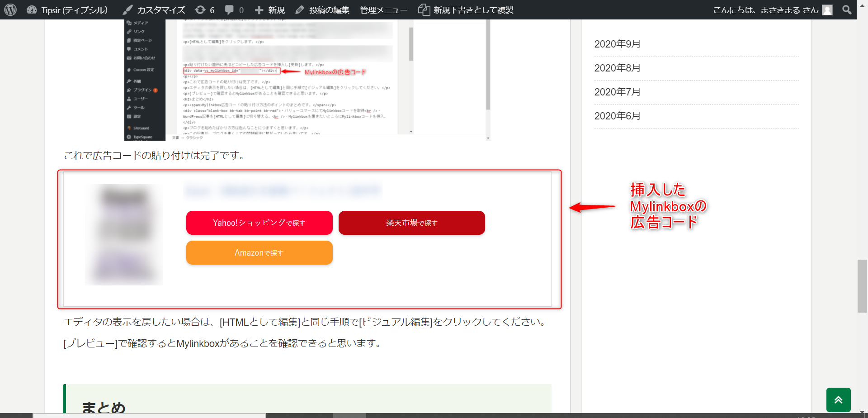868x418 pixels.
Task: Check the 6 pending updates icon
Action: pyautogui.click(x=205, y=9)
